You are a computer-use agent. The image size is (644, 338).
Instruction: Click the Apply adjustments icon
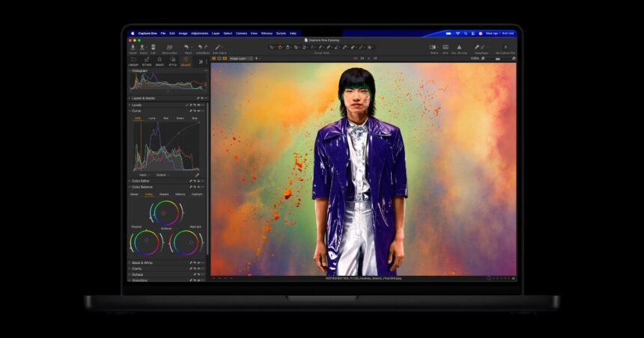click(483, 48)
